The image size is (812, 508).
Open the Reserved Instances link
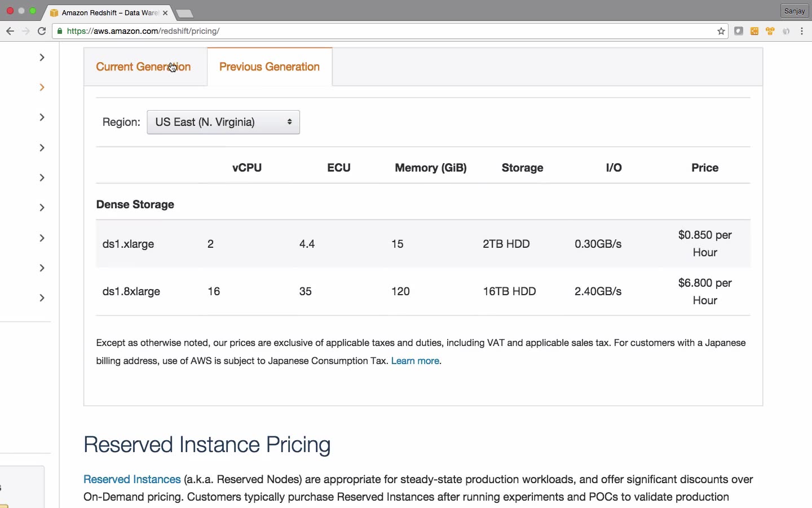132,480
